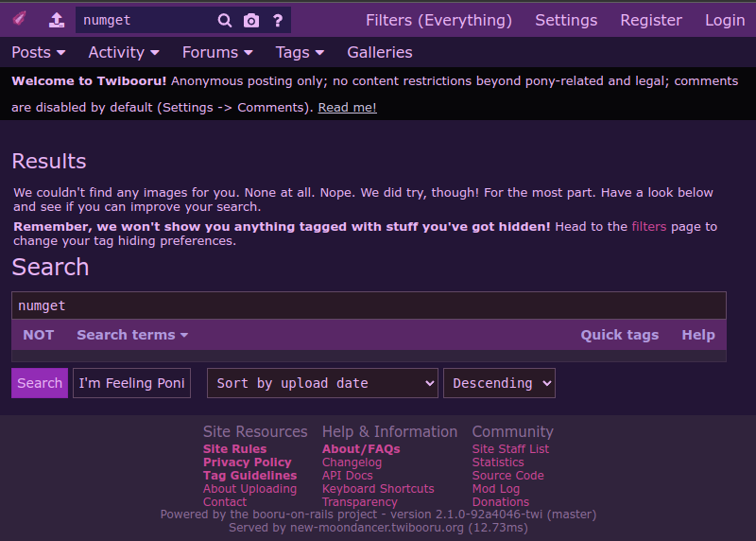Open the Sort by upload date dropdown

tap(322, 383)
